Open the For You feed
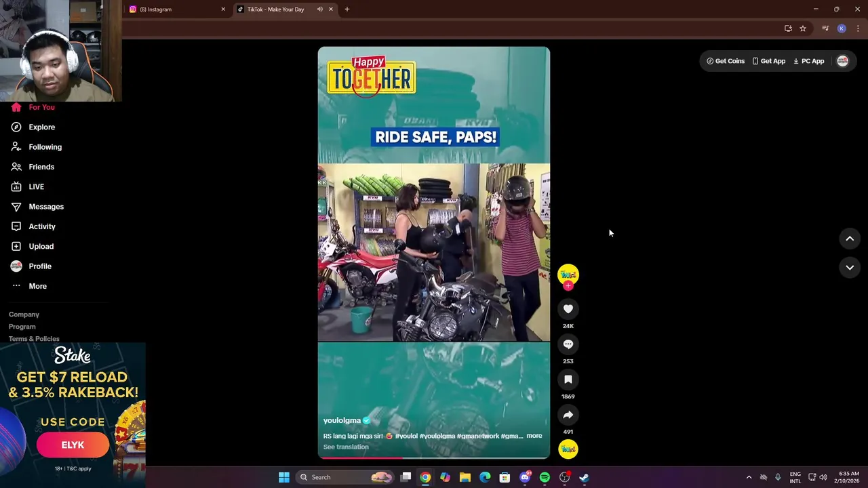868x488 pixels. (33, 107)
